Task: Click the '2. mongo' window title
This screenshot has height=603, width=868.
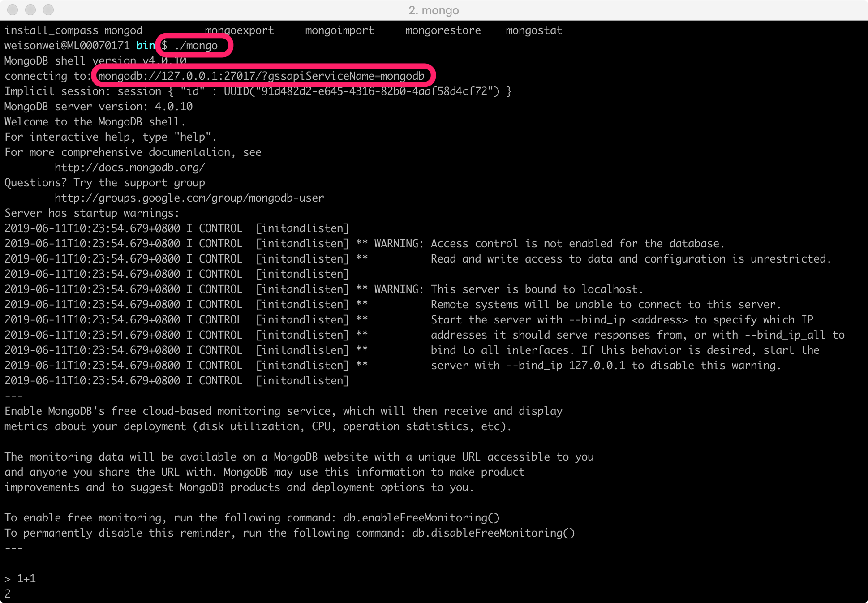Action: [434, 10]
